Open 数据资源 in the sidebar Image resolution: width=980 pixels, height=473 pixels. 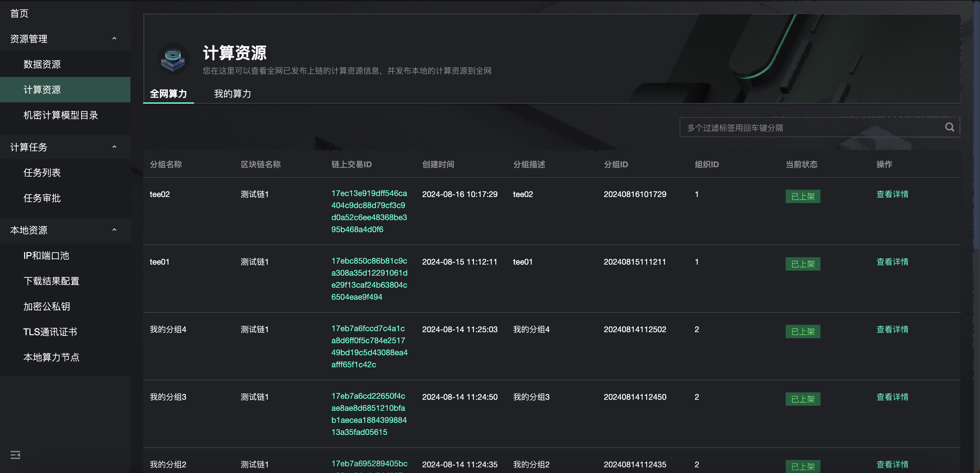[x=42, y=64]
